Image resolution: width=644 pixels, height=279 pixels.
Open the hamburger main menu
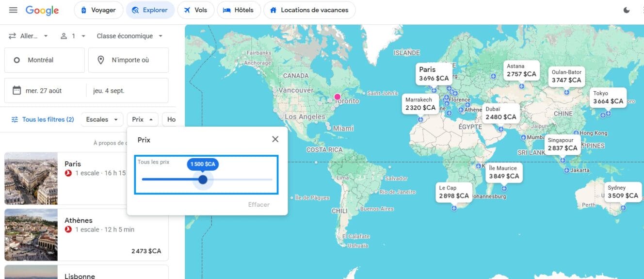tap(13, 10)
